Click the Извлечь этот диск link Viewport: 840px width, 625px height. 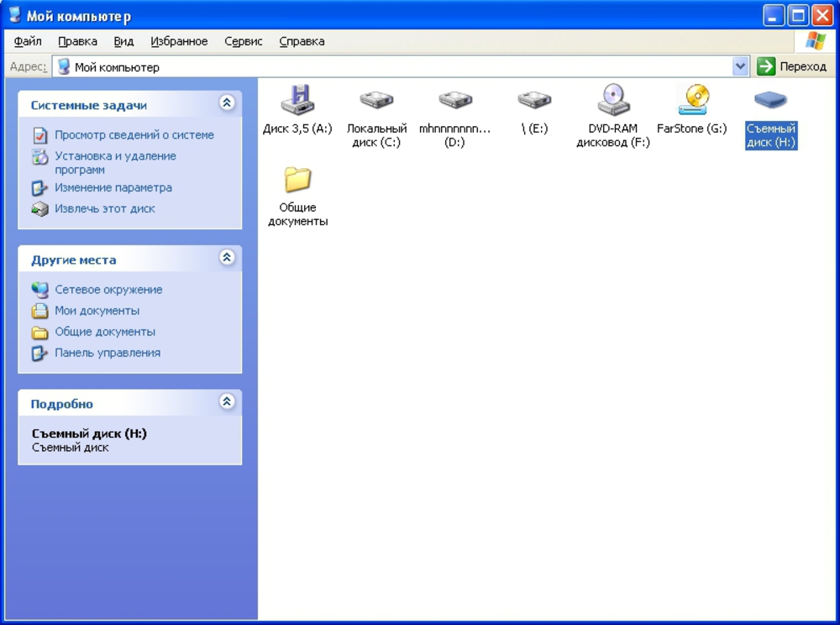[x=105, y=209]
